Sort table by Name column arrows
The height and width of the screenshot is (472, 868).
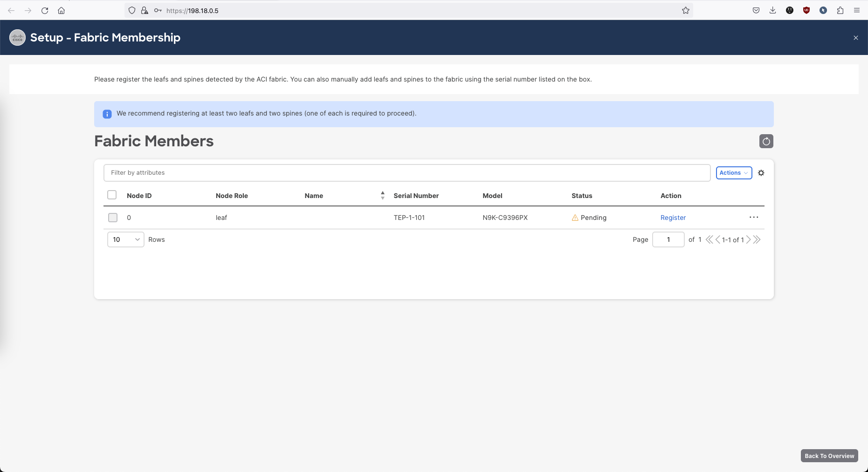click(382, 196)
